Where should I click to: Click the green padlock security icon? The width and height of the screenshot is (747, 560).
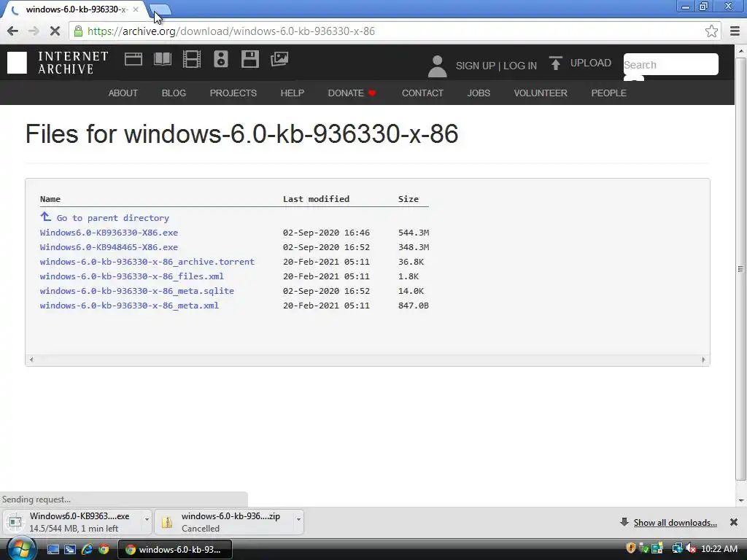(x=78, y=31)
